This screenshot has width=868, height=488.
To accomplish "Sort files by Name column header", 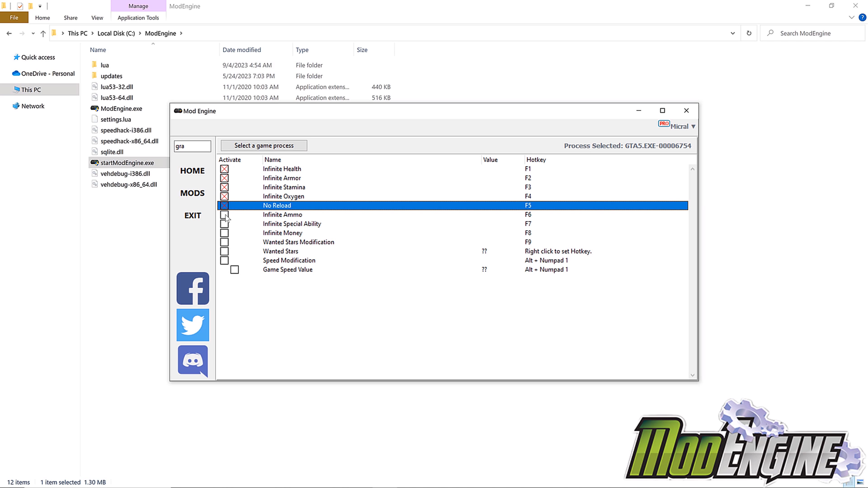I will click(98, 50).
